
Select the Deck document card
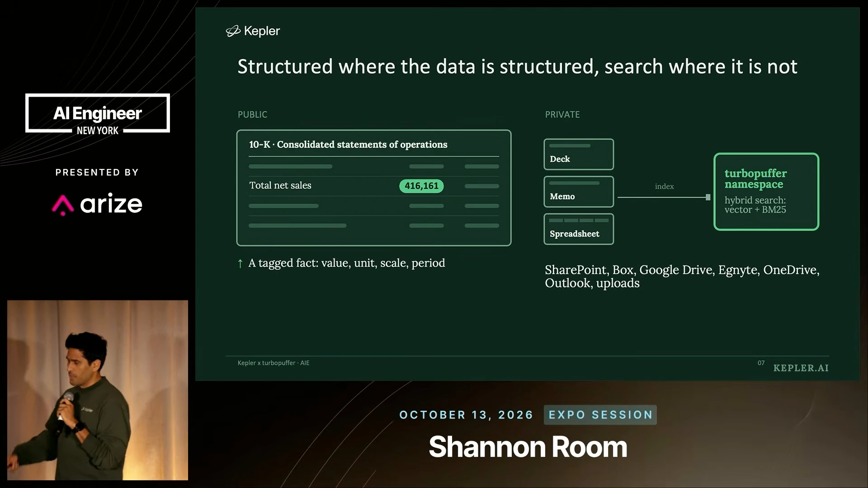click(579, 154)
